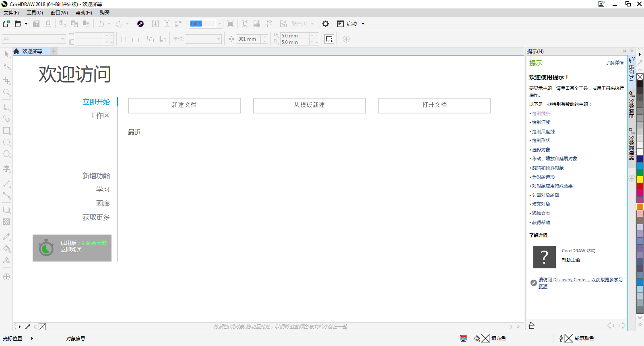Expand the redo history dropdown arrow
Image resolution: width=644 pixels, height=346 pixels.
(127, 24)
